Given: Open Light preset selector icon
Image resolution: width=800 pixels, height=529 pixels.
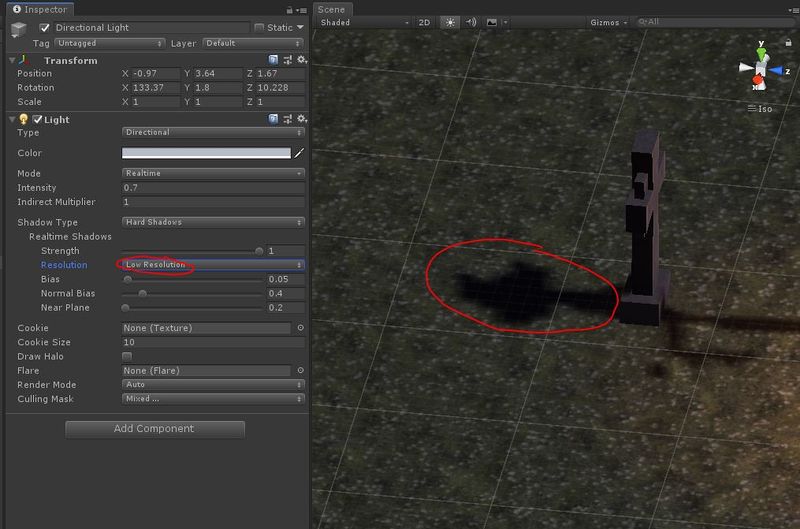Looking at the screenshot, I should pyautogui.click(x=288, y=119).
